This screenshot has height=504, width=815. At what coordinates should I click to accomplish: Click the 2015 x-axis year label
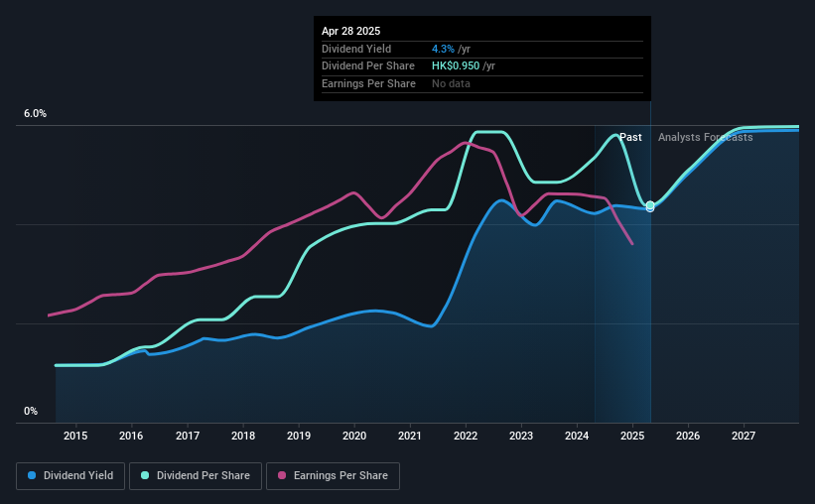click(x=75, y=436)
